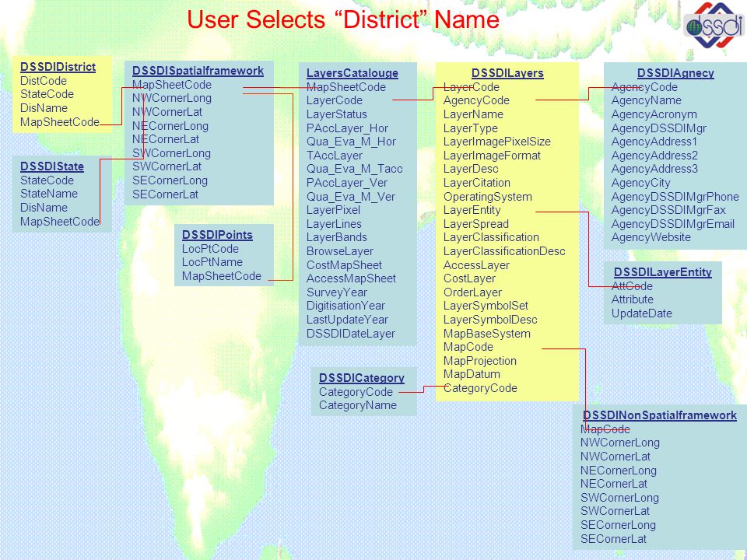Click the DSSDI logo in the corner
This screenshot has height=560, width=747.
pos(714,25)
